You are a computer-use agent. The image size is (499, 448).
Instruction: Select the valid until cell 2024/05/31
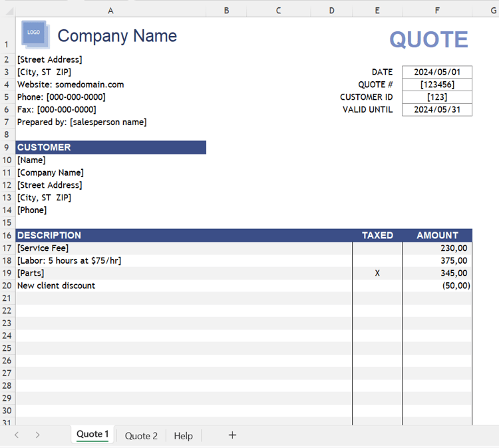click(x=437, y=110)
